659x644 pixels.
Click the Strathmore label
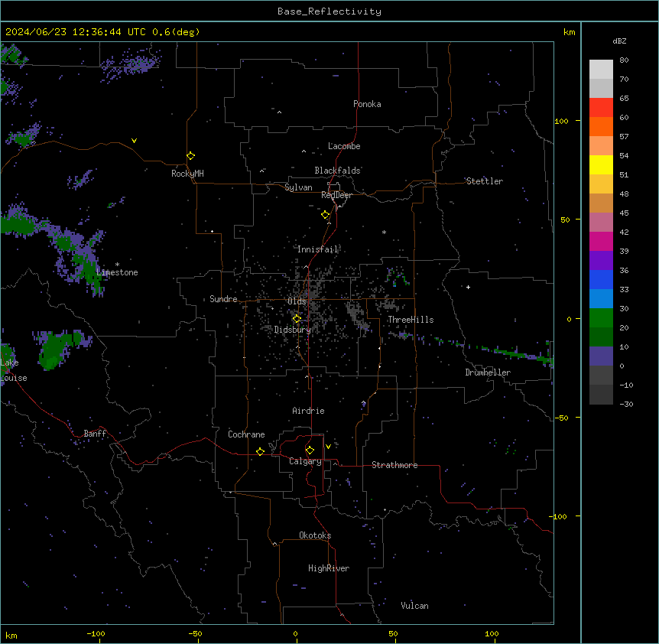pos(394,465)
